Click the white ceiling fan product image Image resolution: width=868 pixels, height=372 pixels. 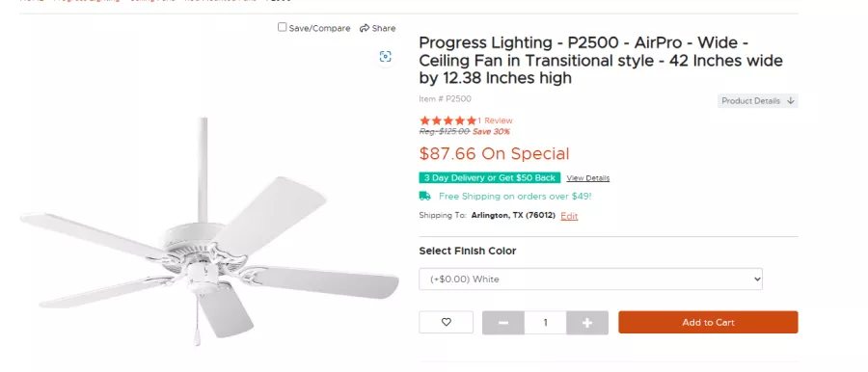click(x=209, y=232)
